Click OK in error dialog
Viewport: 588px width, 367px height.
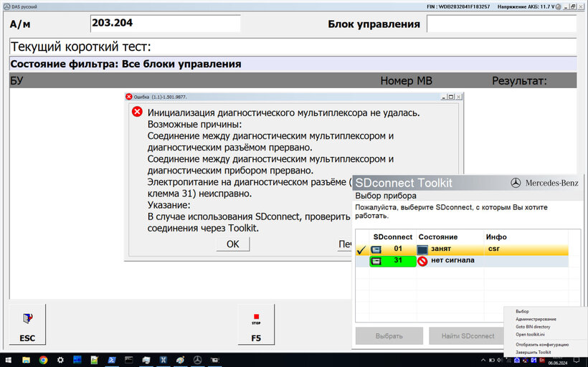(x=233, y=244)
